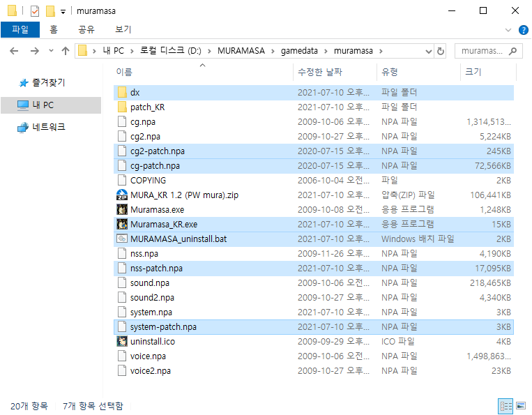This screenshot has height=415, width=532.
Task: Expand the chevron after 내 PC in path
Action: pos(132,51)
